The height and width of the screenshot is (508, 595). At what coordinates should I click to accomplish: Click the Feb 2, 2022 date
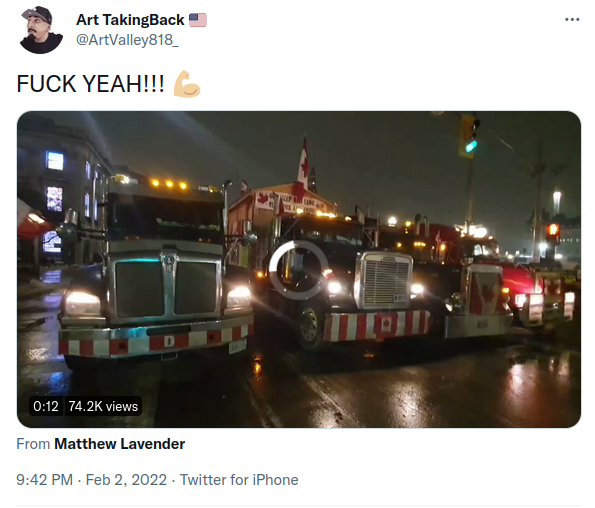pyautogui.click(x=126, y=480)
